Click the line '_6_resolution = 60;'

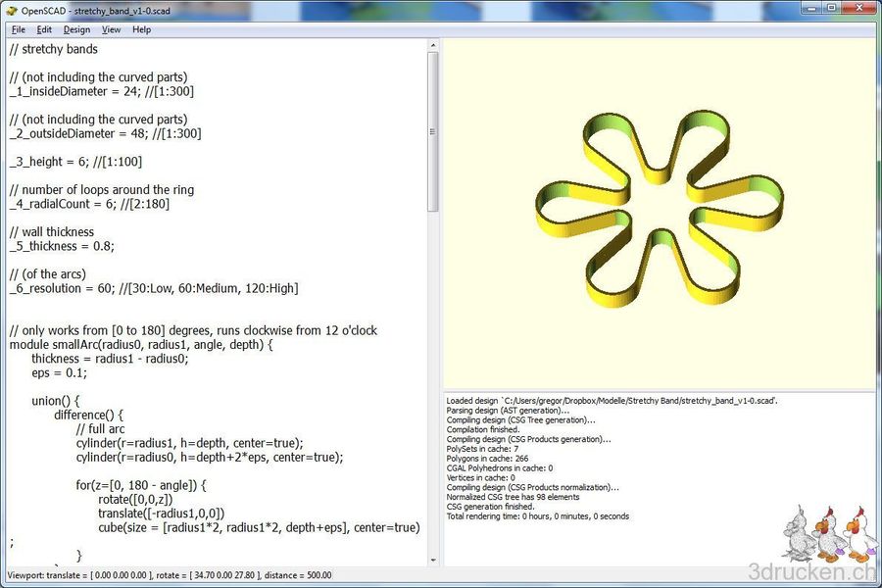pos(154,288)
